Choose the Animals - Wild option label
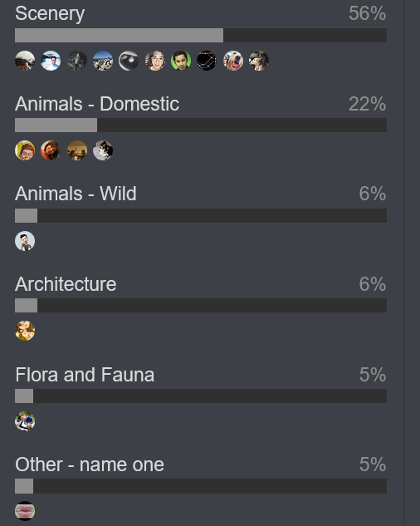The width and height of the screenshot is (420, 526). pyautogui.click(x=76, y=194)
